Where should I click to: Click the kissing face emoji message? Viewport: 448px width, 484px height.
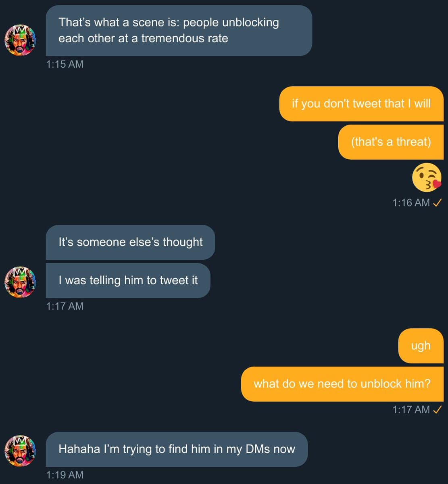[427, 178]
